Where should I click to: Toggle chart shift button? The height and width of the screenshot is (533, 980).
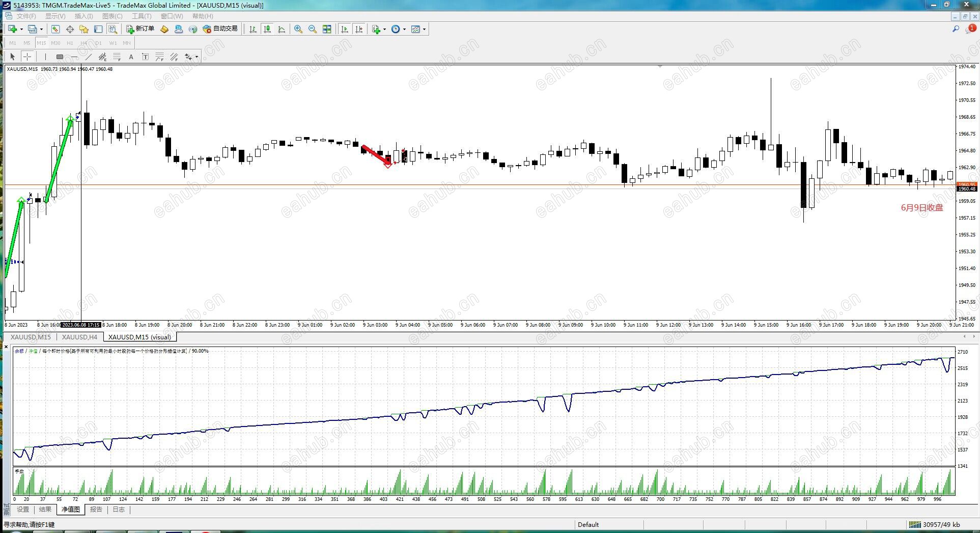click(x=359, y=29)
